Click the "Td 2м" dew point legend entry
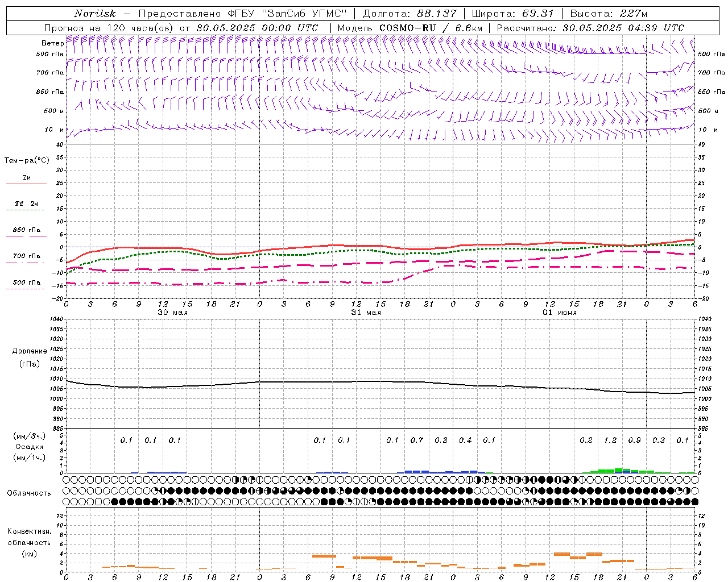 26,203
